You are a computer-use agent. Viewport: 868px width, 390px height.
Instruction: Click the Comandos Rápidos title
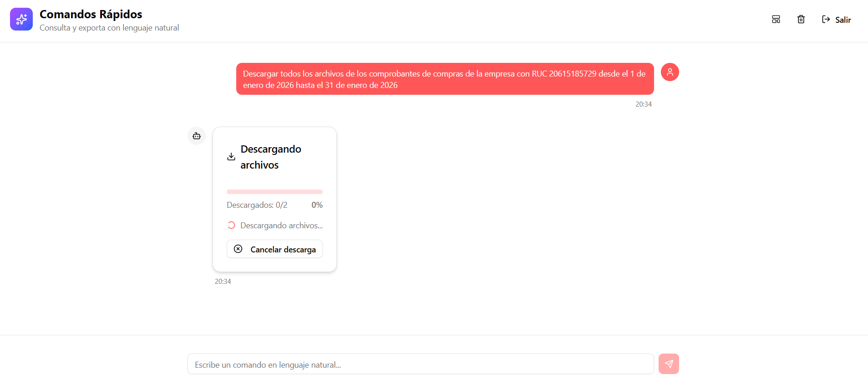[x=91, y=14]
